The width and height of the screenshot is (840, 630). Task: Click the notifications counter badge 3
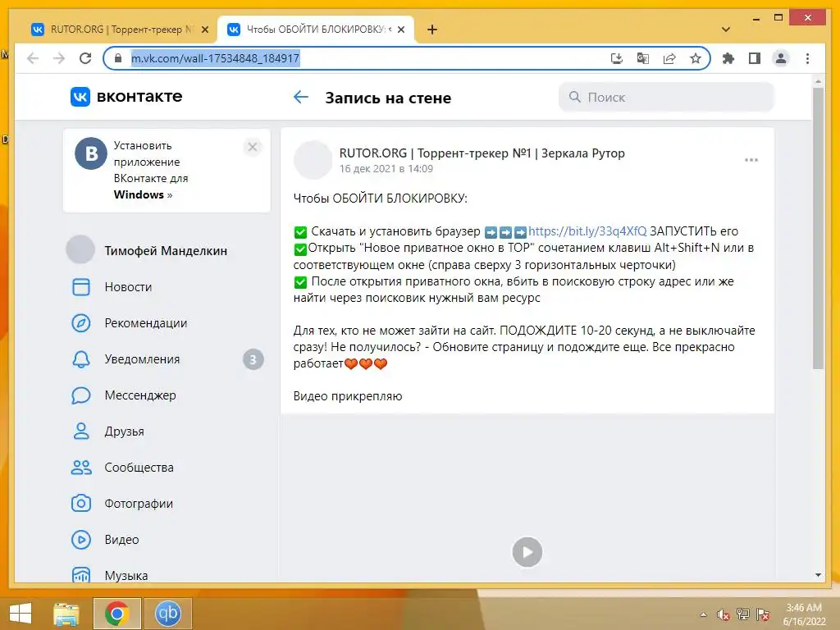click(x=253, y=359)
